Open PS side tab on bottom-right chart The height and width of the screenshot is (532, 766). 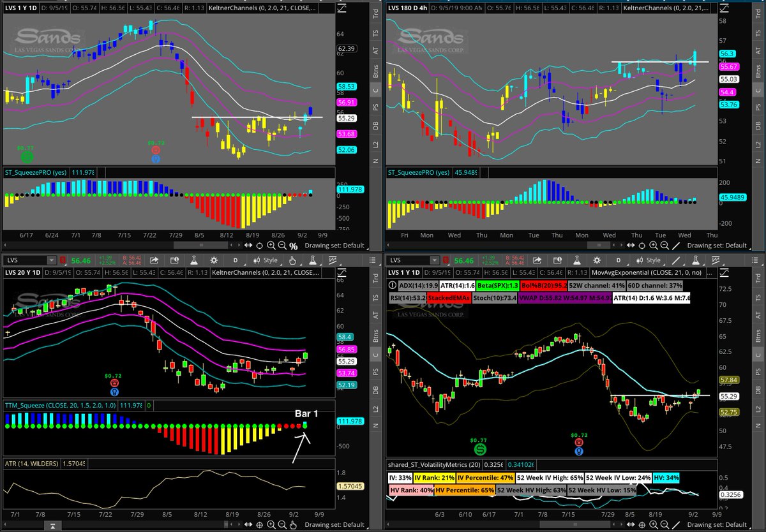759,372
